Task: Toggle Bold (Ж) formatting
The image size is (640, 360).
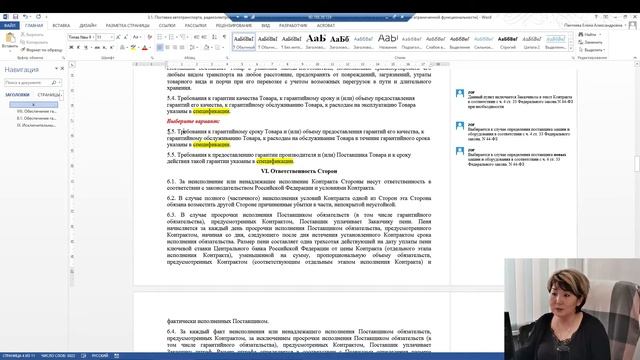Action: point(71,48)
